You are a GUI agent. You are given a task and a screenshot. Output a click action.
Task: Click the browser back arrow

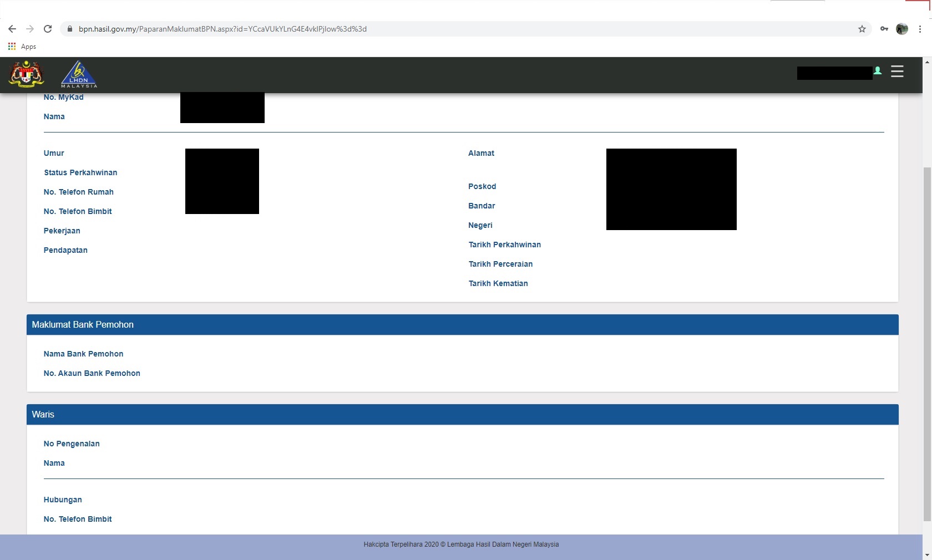pyautogui.click(x=12, y=29)
